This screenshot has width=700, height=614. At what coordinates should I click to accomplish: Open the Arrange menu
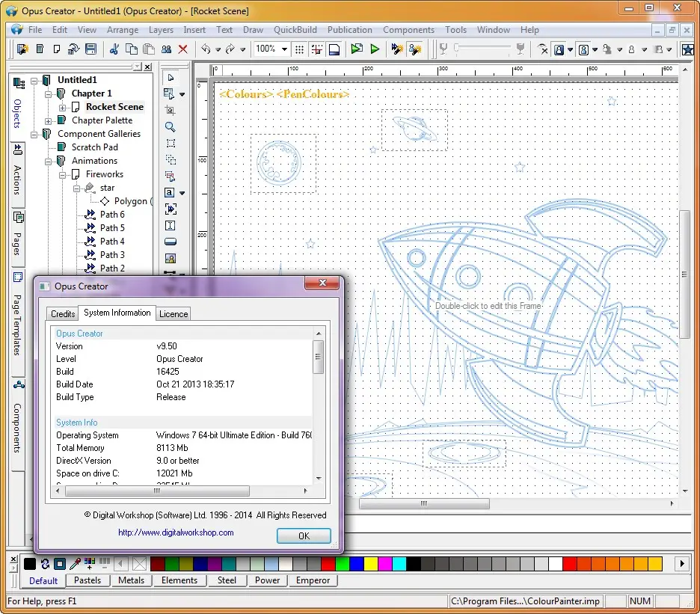(x=123, y=30)
